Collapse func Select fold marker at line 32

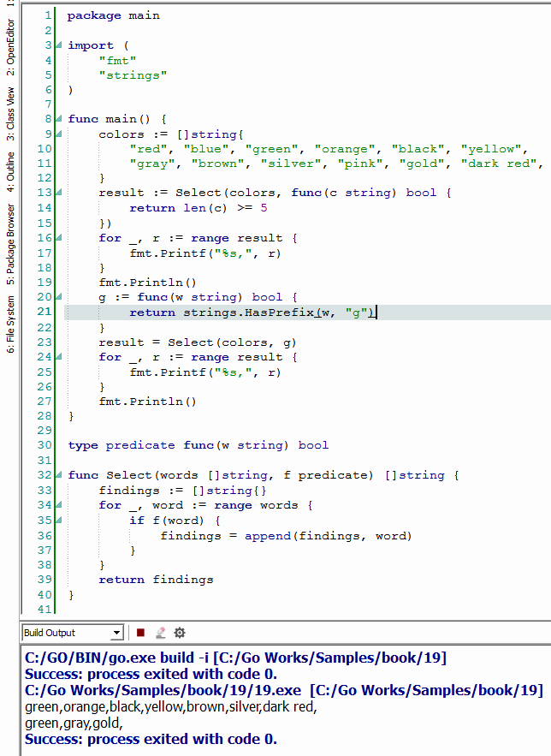[58, 475]
